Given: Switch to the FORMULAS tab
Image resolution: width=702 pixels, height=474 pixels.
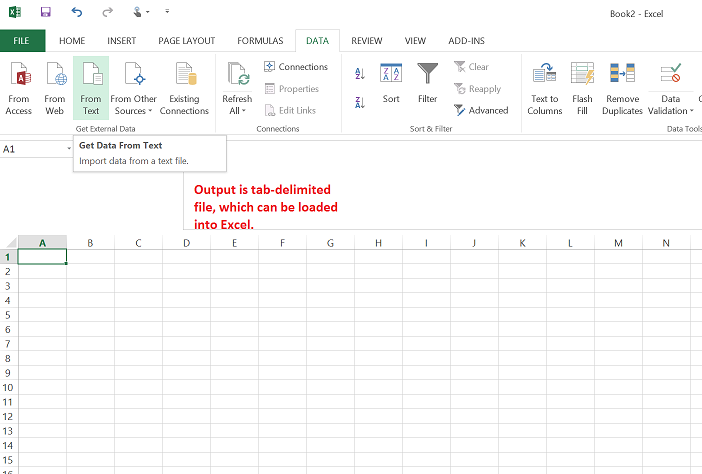Looking at the screenshot, I should (260, 41).
